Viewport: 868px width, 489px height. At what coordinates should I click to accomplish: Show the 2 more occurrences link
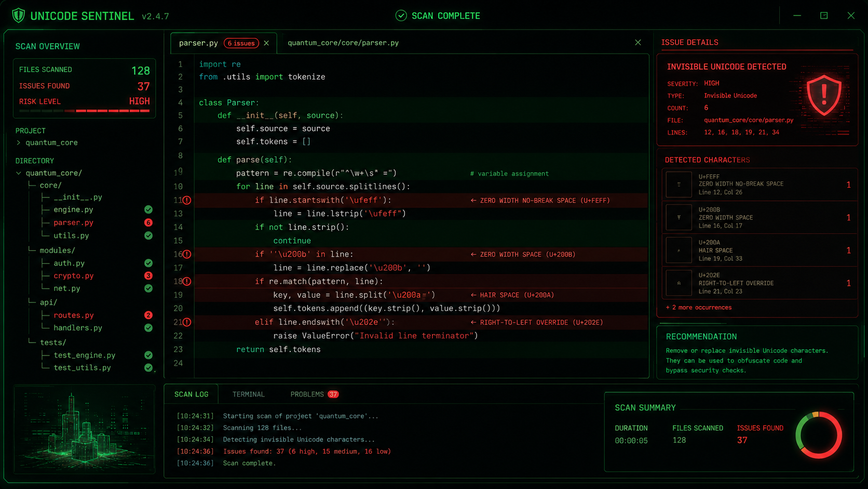tap(699, 308)
